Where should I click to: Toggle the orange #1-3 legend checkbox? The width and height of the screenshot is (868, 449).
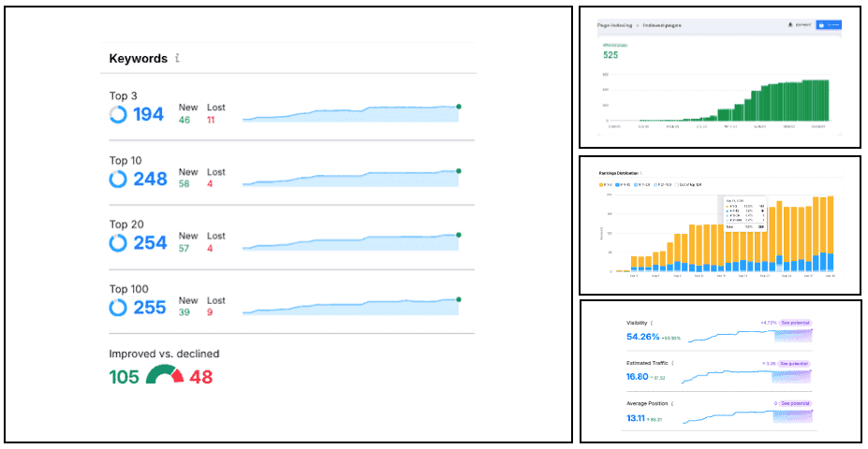point(601,184)
